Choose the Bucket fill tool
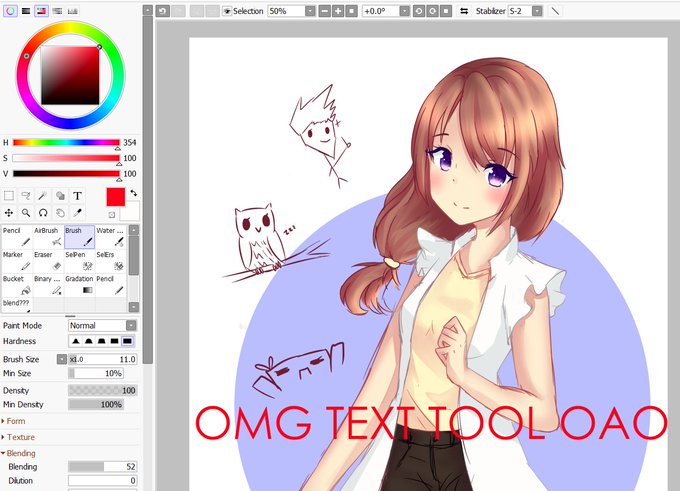 17,285
